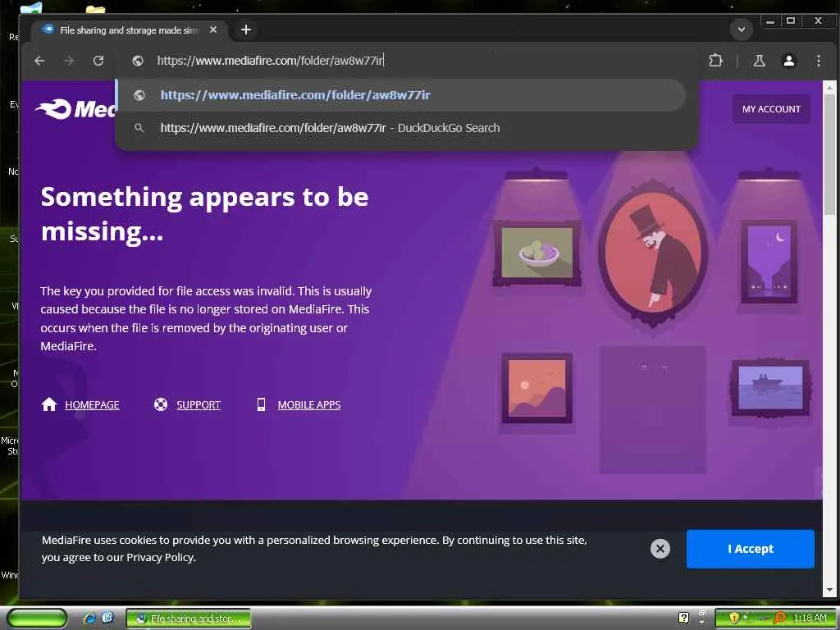The image size is (840, 630).
Task: Open the Extensions puzzle icon
Action: click(715, 61)
